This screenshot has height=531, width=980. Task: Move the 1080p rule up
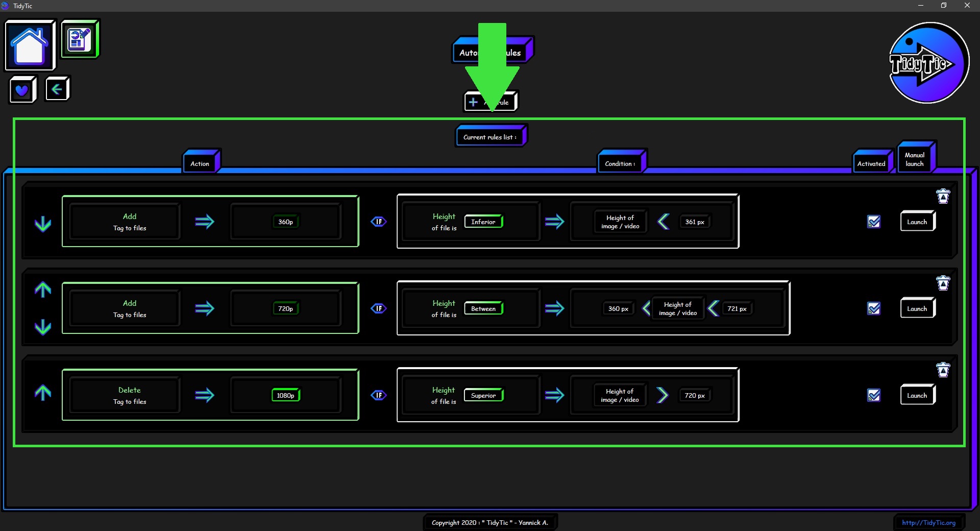(43, 393)
